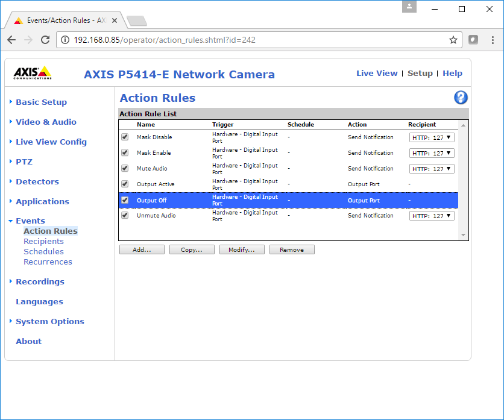Image resolution: width=504 pixels, height=420 pixels.
Task: Open a new browser tab
Action: tap(137, 20)
